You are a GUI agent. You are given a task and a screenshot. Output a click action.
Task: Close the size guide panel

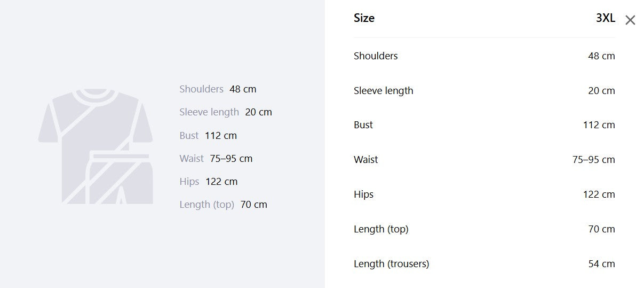click(630, 20)
